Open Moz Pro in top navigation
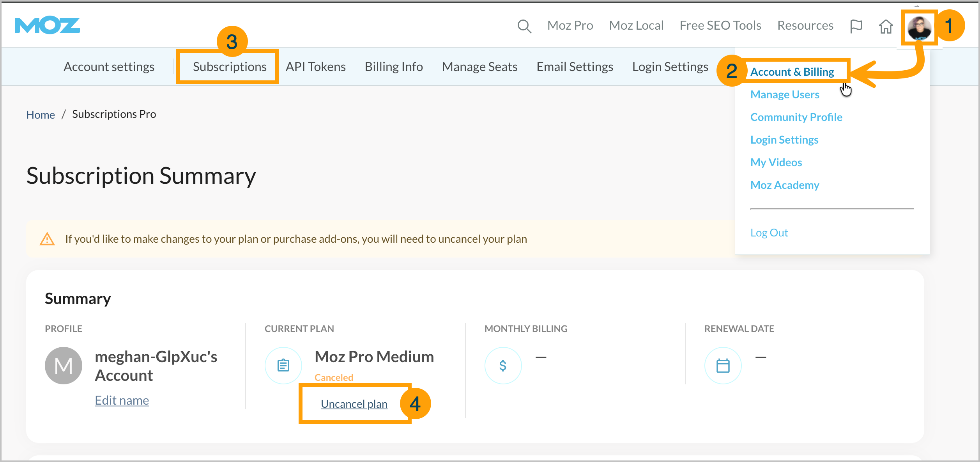 pyautogui.click(x=570, y=25)
